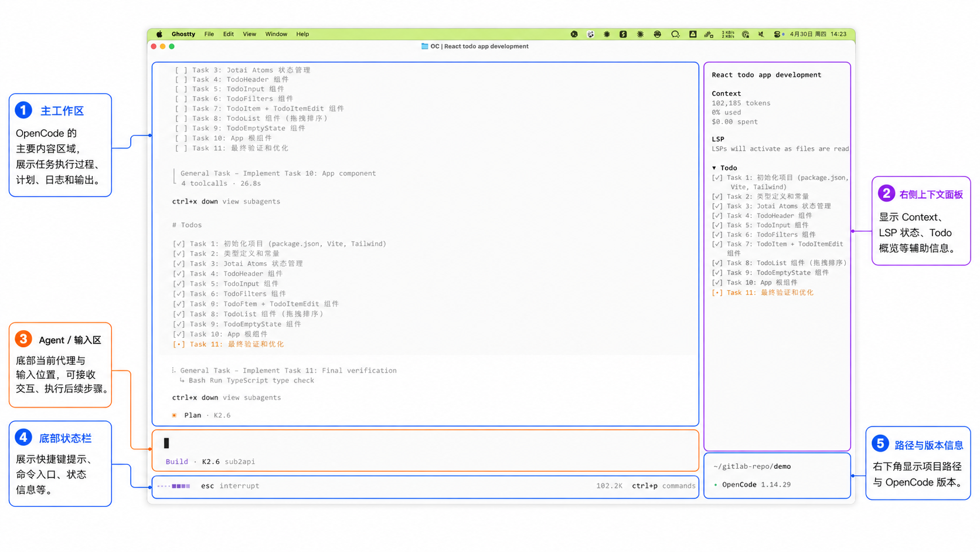
Task: Click the triangle-in-square menu bar icon
Action: [x=693, y=34]
